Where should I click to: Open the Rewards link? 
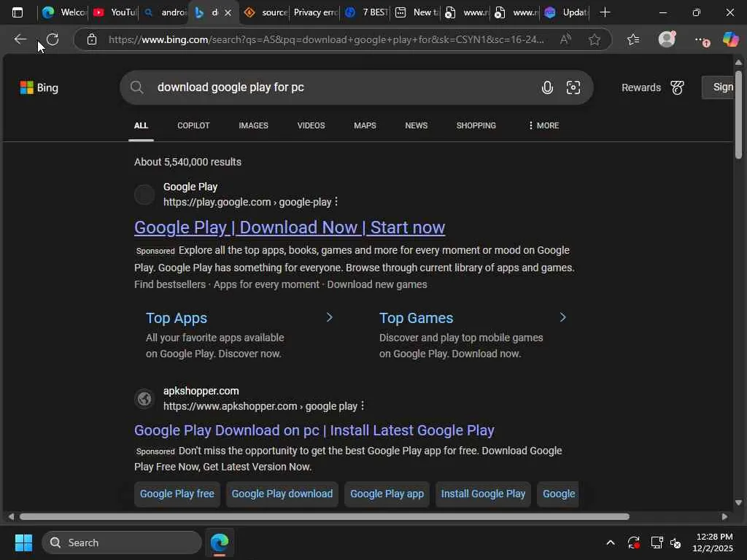tap(640, 87)
